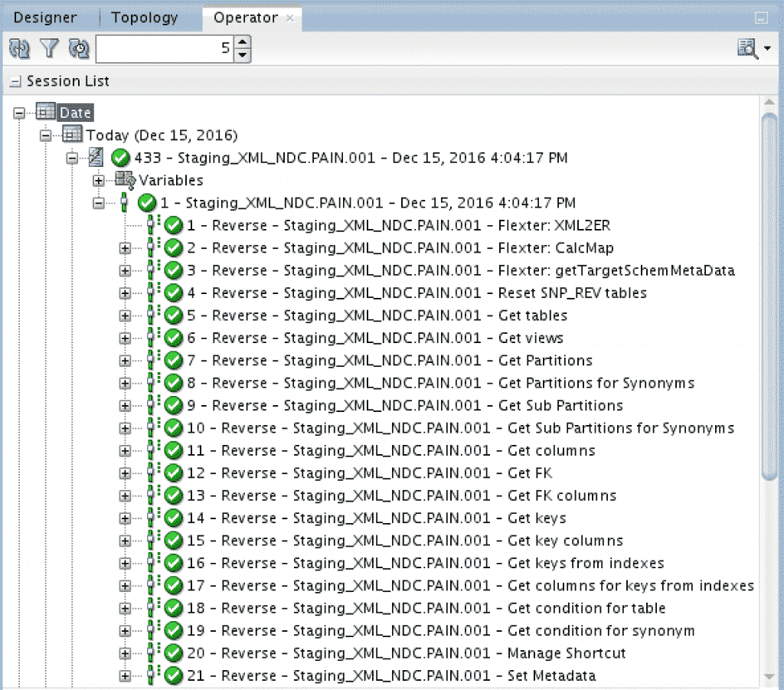Click the Session List vertical scrollbar thumb
This screenshot has width=784, height=690.
(x=769, y=297)
